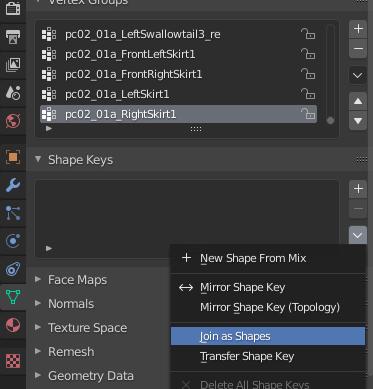Open Vertex Group Specials dropdown menu

(x=358, y=75)
